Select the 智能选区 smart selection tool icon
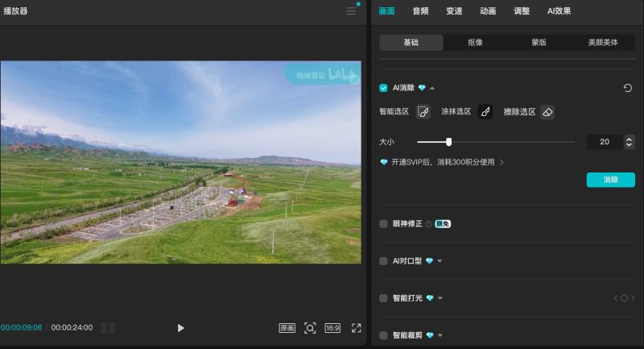 pos(423,112)
